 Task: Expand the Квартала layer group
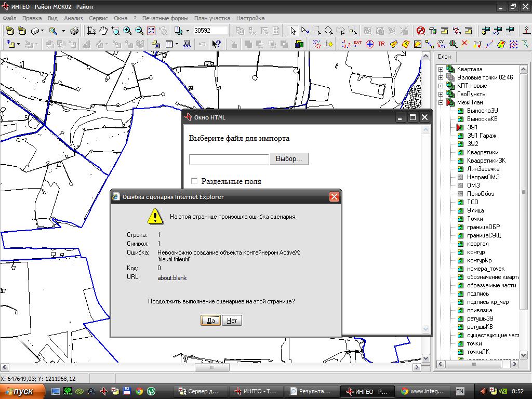pyautogui.click(x=441, y=69)
